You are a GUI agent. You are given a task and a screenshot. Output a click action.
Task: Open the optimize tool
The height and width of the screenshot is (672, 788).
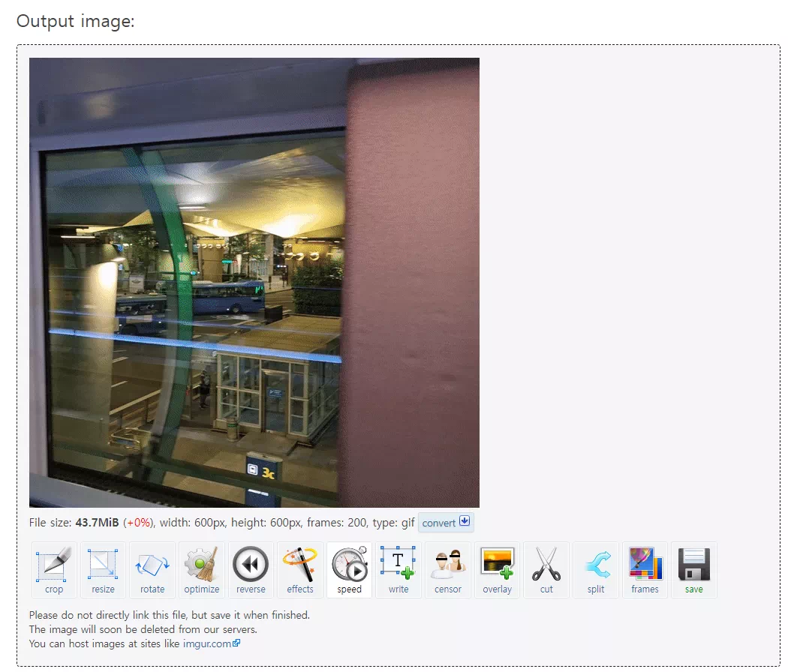202,570
